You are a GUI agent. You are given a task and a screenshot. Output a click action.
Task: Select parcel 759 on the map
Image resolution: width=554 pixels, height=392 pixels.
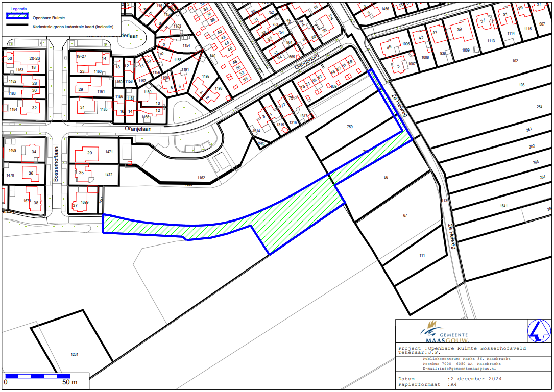point(350,126)
